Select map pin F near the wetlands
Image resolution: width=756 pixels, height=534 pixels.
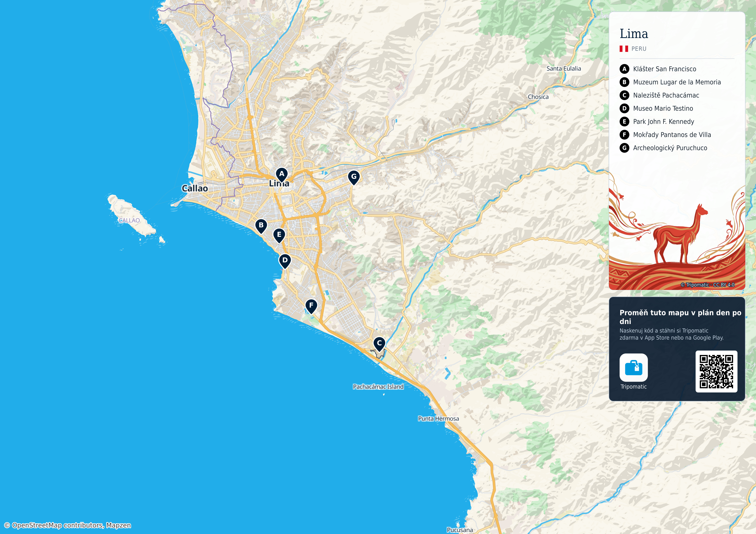coord(311,306)
